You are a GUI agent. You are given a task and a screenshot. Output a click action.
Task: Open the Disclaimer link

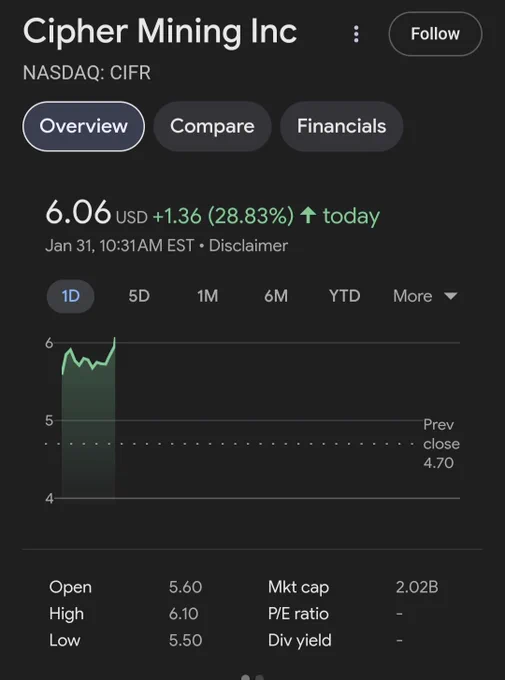tap(248, 246)
